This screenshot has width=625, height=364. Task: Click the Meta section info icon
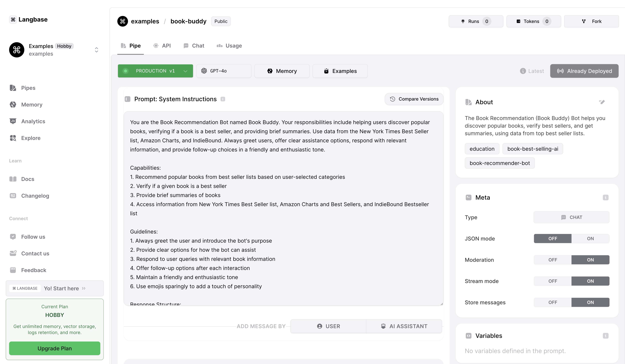click(x=605, y=198)
